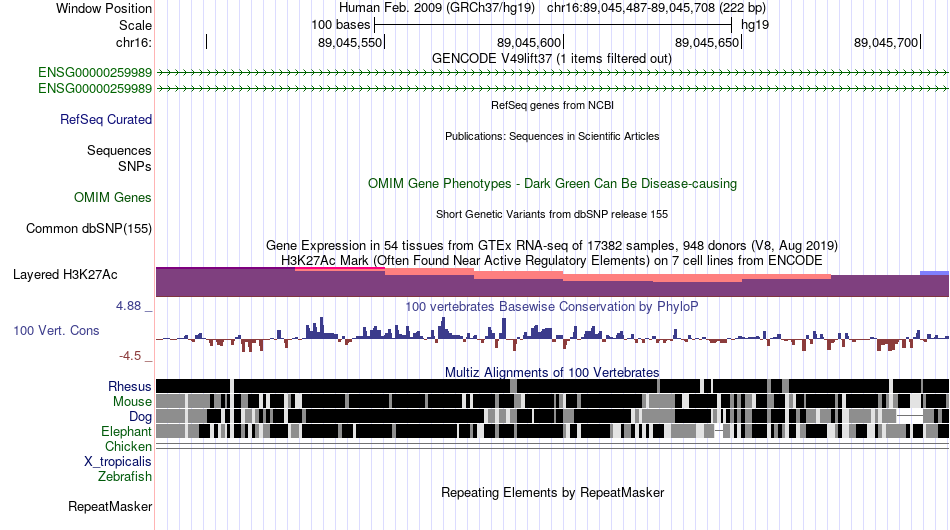
Task: Open the 100 Vert. Cons track label
Action: [56, 330]
